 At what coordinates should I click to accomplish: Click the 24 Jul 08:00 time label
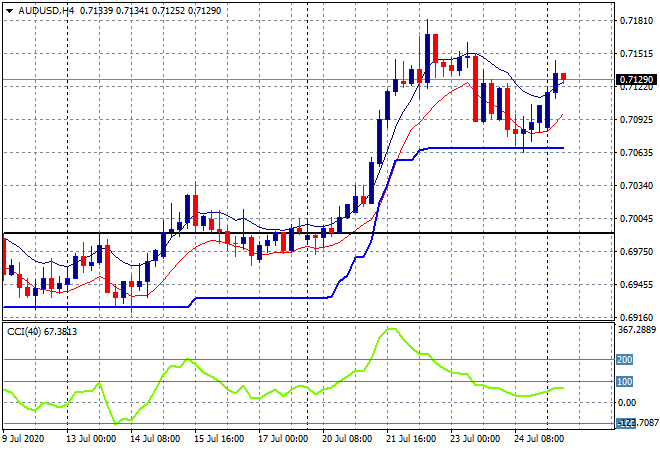click(539, 439)
